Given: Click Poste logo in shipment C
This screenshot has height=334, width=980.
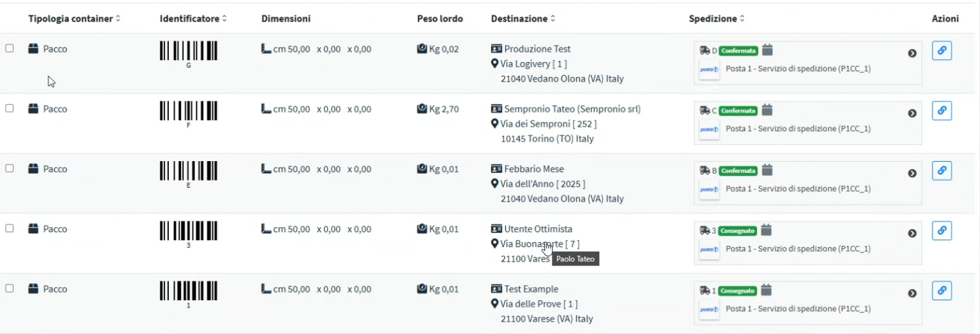Looking at the screenshot, I should coord(709,129).
